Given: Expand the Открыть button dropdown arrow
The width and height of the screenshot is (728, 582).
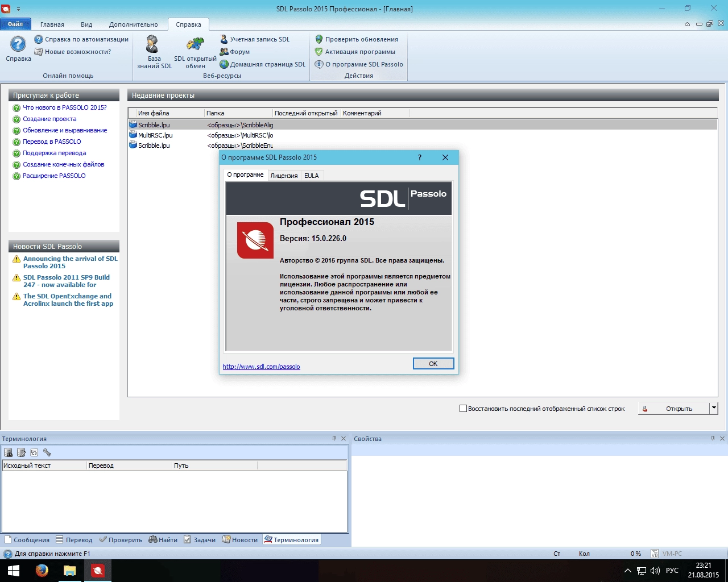Looking at the screenshot, I should (x=714, y=408).
